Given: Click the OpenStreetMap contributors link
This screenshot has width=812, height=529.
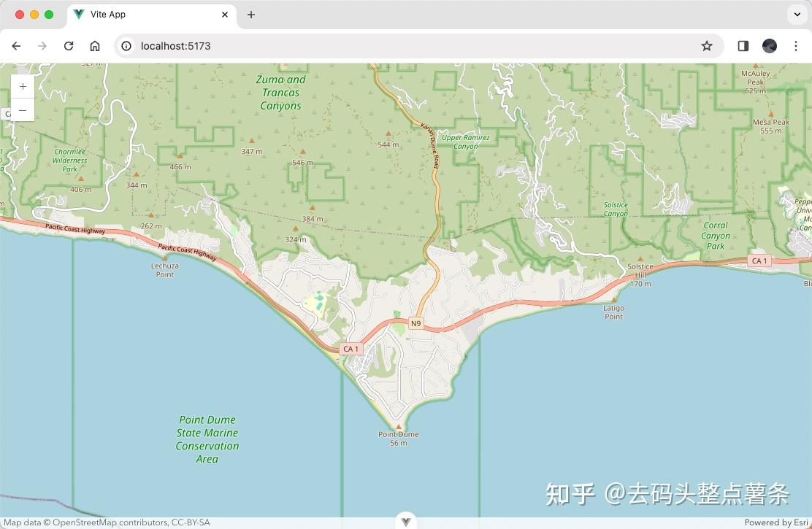Looking at the screenshot, I should 108,522.
